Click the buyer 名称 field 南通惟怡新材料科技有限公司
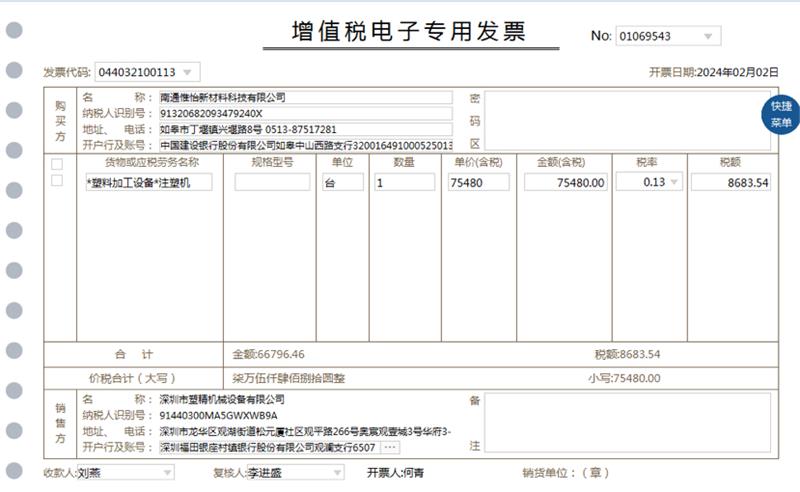Image resolution: width=800 pixels, height=492 pixels. (305, 98)
